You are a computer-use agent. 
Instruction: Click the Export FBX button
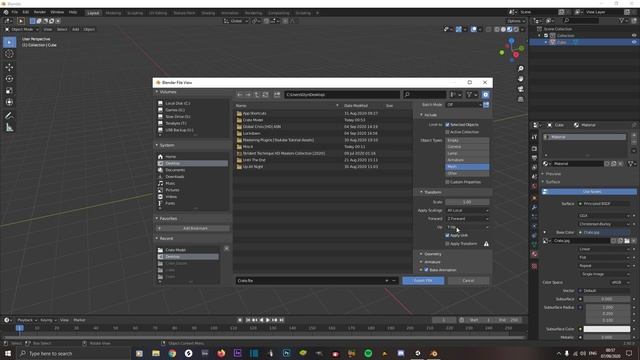423,281
